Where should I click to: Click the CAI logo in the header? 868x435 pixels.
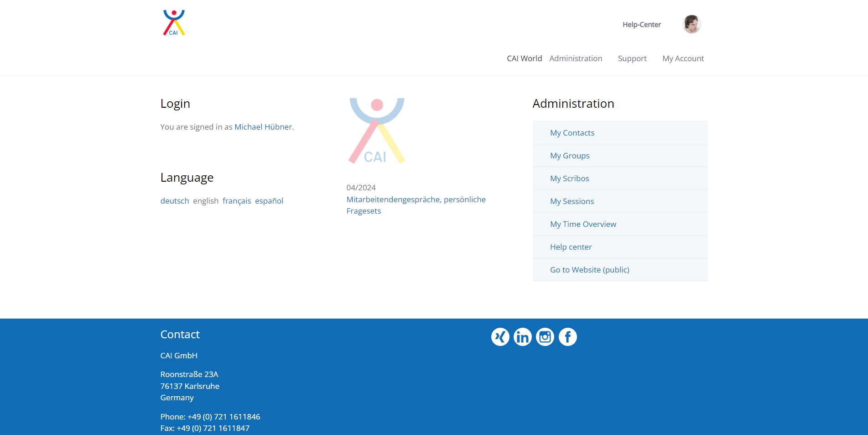coord(174,23)
